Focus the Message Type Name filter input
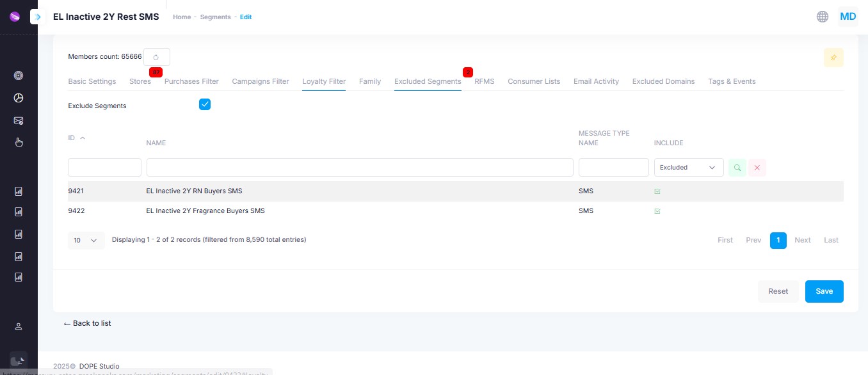Viewport: 868px width, 375px height. pyautogui.click(x=614, y=168)
